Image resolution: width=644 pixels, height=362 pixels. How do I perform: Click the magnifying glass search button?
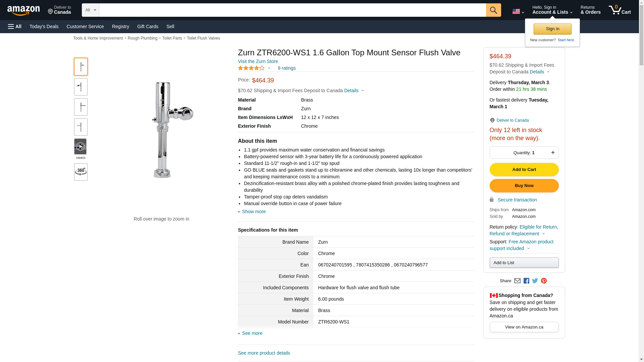click(x=493, y=10)
